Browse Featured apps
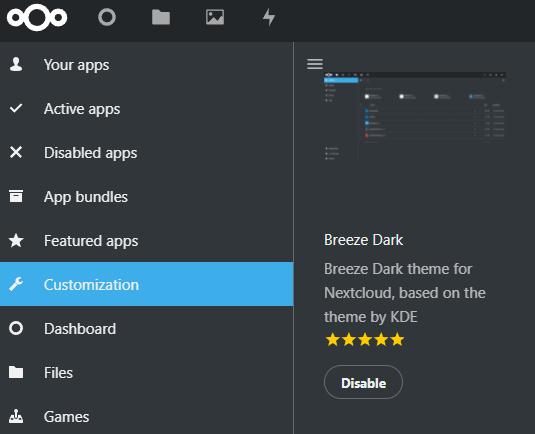 146,241
